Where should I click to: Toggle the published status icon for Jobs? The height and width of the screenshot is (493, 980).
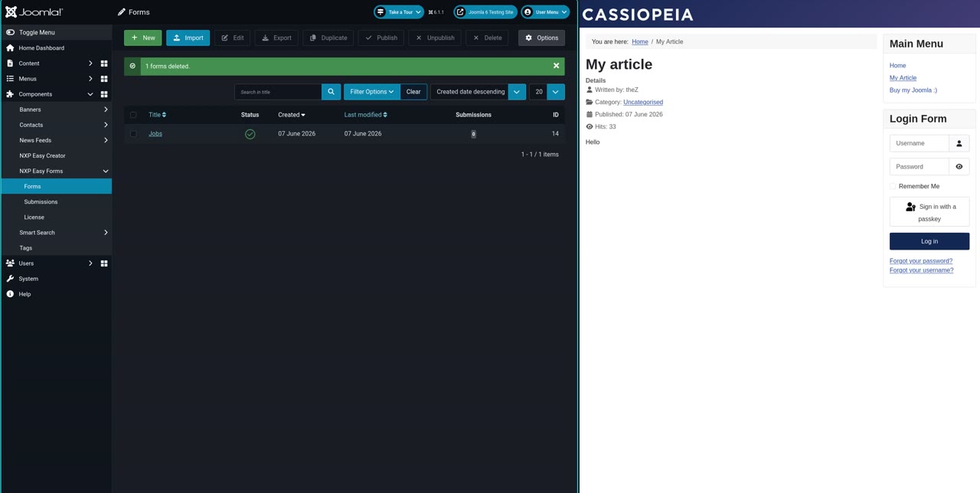pyautogui.click(x=250, y=134)
